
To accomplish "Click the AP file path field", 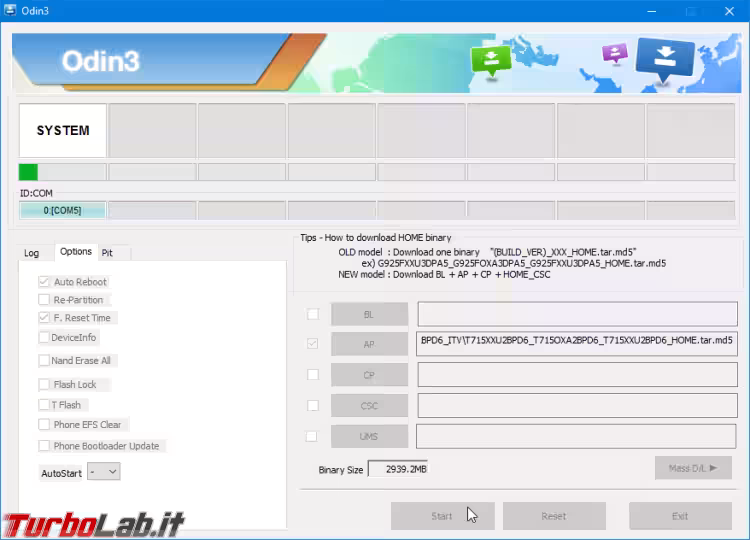I will coord(577,344).
